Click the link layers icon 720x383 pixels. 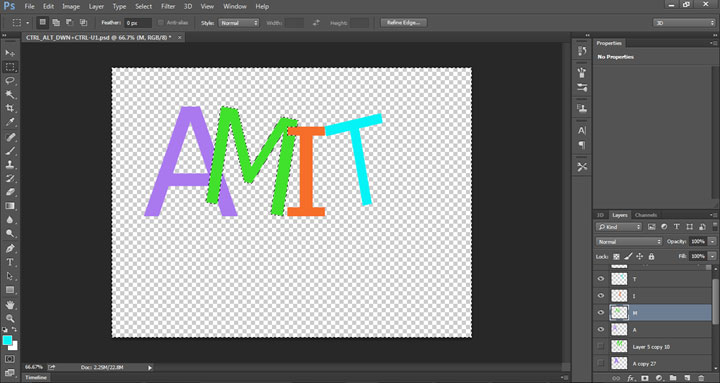(x=616, y=378)
